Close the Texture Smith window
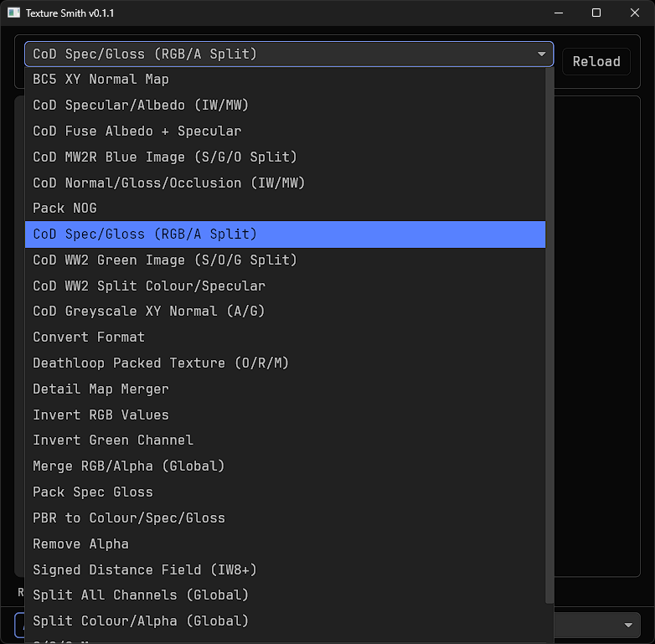655x644 pixels. pyautogui.click(x=635, y=13)
